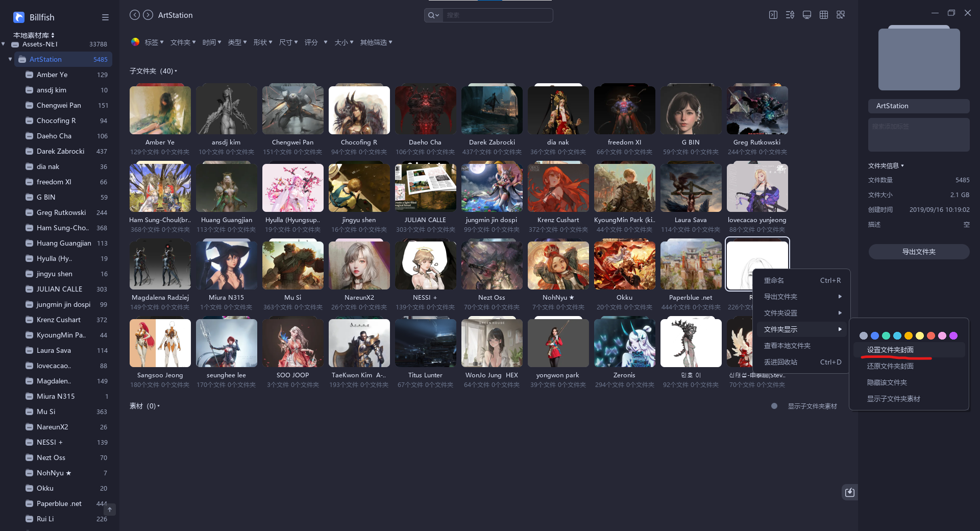Select 丢进回收站 menu entry
This screenshot has height=531, width=980.
tap(802, 362)
